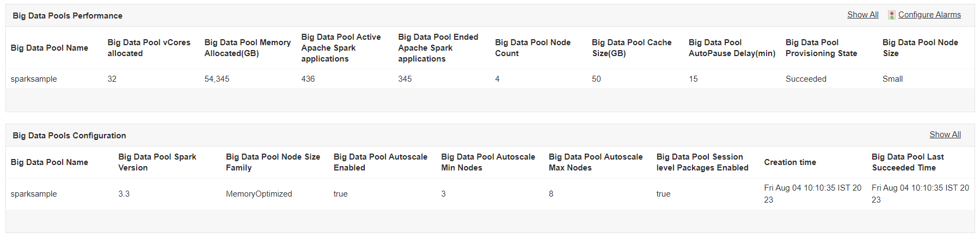Image resolution: width=980 pixels, height=238 pixels.
Task: Click the Autoscale Max Nodes column header
Action: click(596, 162)
